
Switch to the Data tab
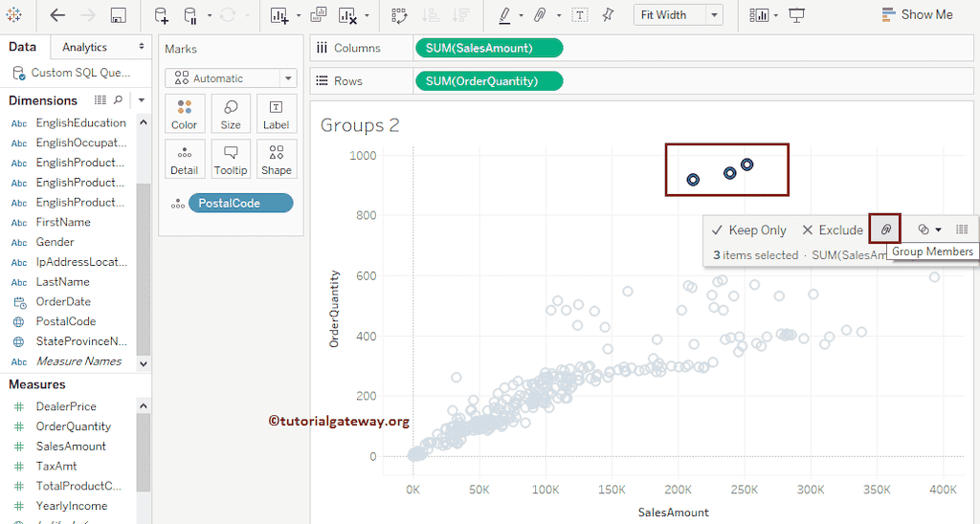[x=23, y=47]
